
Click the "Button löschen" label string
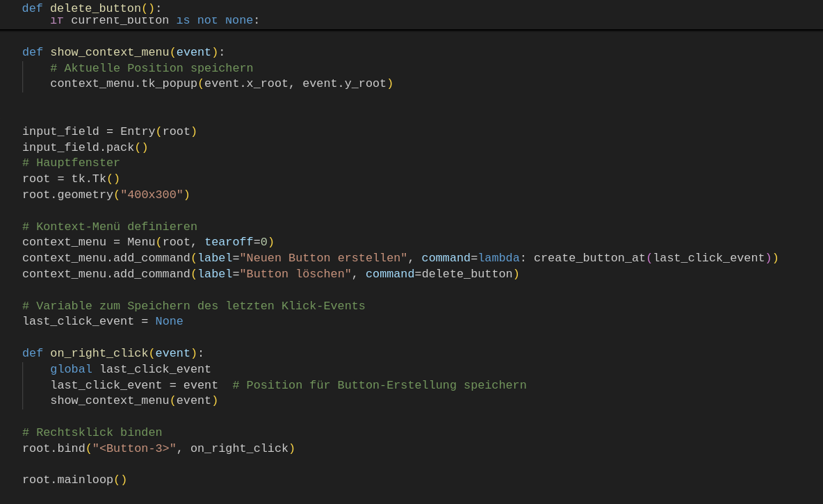296,274
